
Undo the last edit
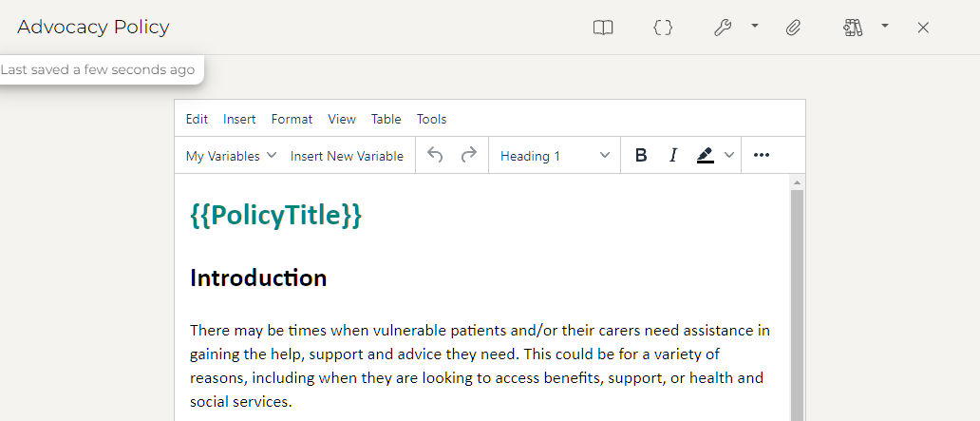tap(435, 155)
